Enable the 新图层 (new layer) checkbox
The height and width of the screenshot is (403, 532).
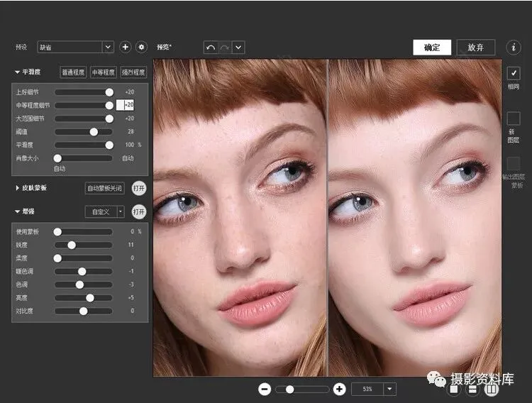513,118
